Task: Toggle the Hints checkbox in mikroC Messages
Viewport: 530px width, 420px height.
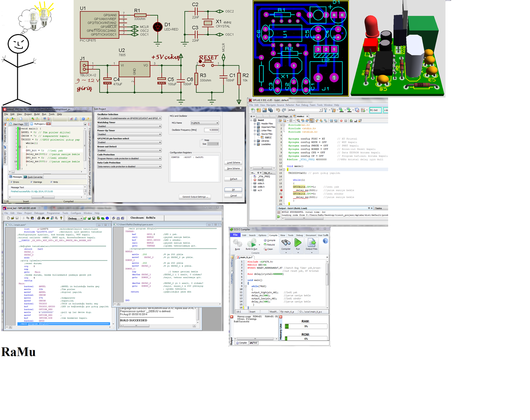Action: click(51, 182)
